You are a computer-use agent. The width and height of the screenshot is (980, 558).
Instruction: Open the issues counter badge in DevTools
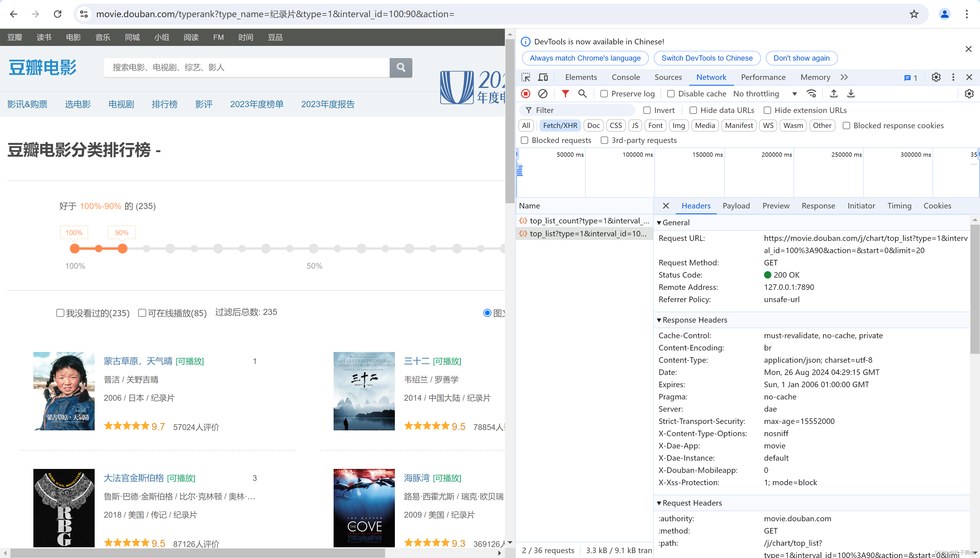point(911,78)
